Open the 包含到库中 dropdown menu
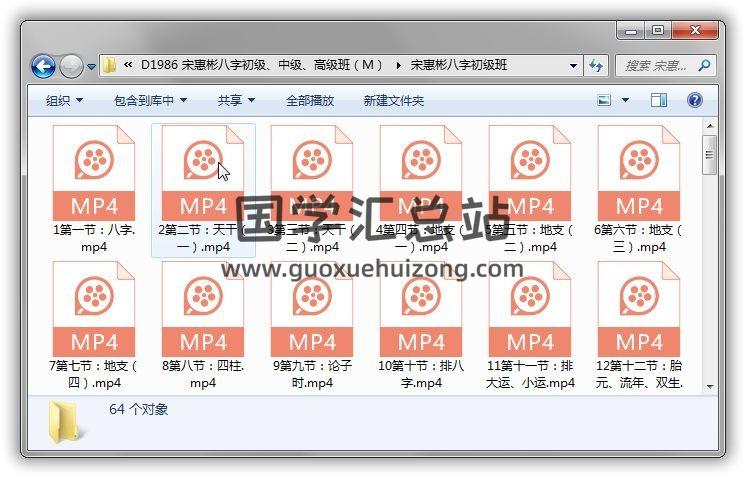Image resolution: width=746 pixels, height=478 pixels. pos(150,101)
